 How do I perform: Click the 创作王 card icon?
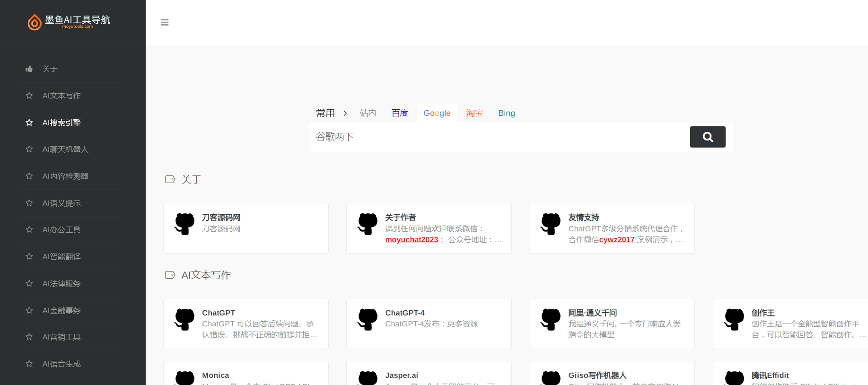[734, 319]
